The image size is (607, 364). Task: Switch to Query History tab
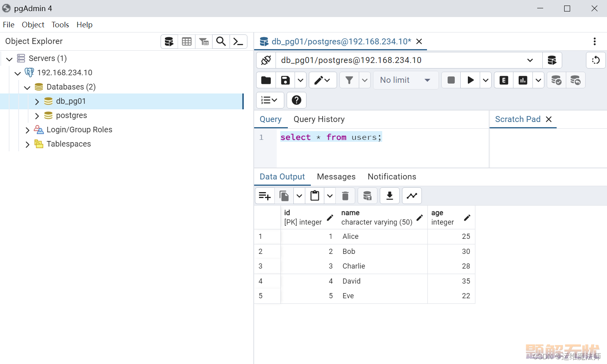click(319, 119)
